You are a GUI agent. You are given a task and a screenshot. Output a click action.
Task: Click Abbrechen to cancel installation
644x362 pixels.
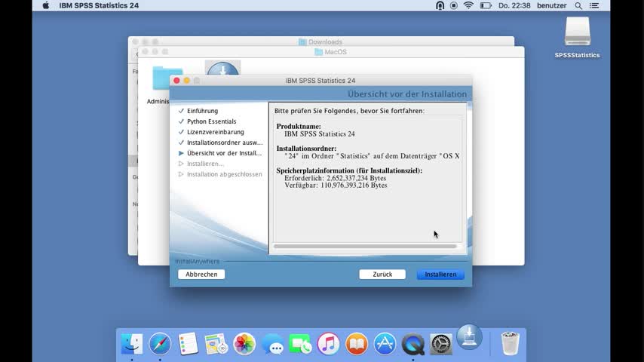coord(201,275)
